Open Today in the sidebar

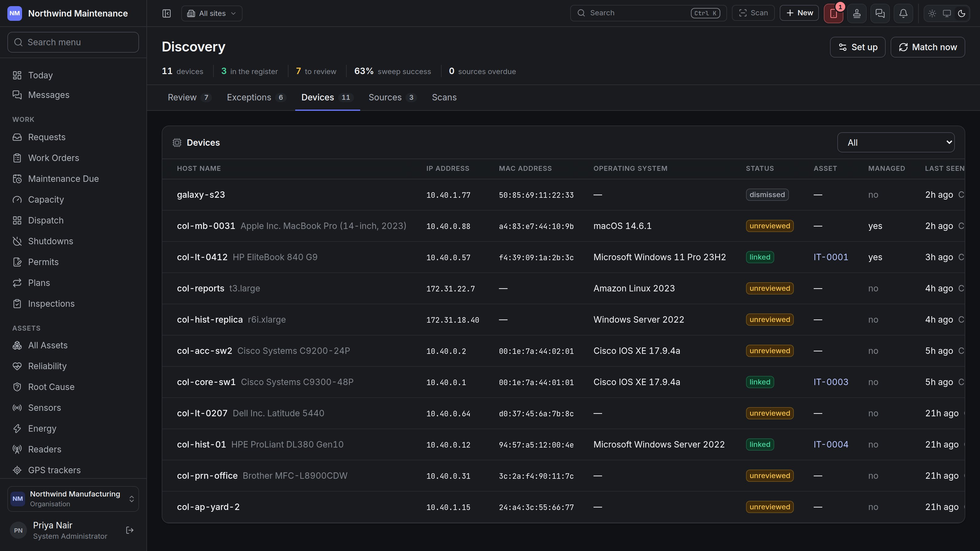point(73,75)
